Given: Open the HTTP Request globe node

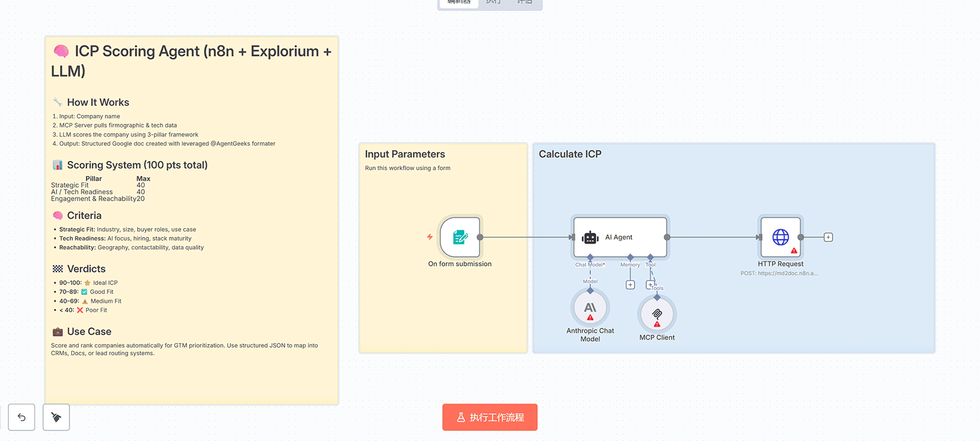Looking at the screenshot, I should [780, 237].
